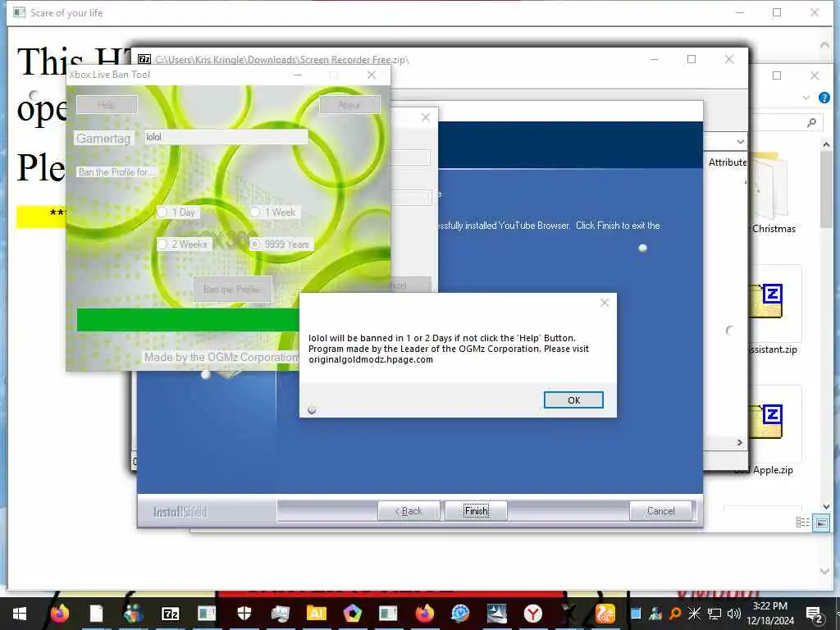Click the Gamertag field containing lolol
This screenshot has height=630, width=840.
coord(226,137)
